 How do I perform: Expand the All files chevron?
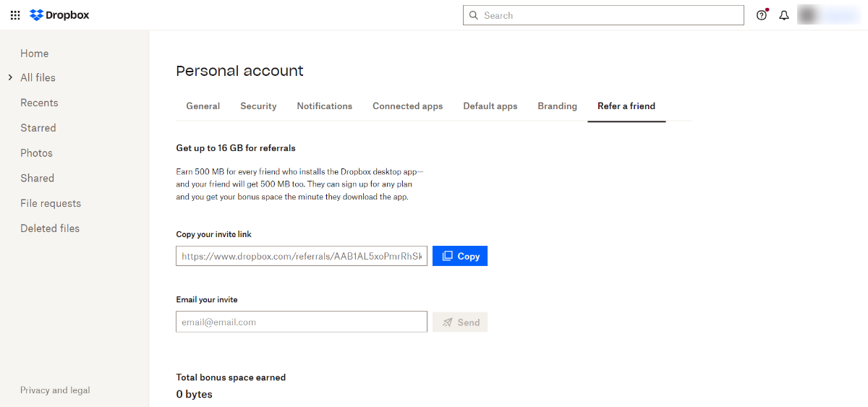tap(10, 77)
